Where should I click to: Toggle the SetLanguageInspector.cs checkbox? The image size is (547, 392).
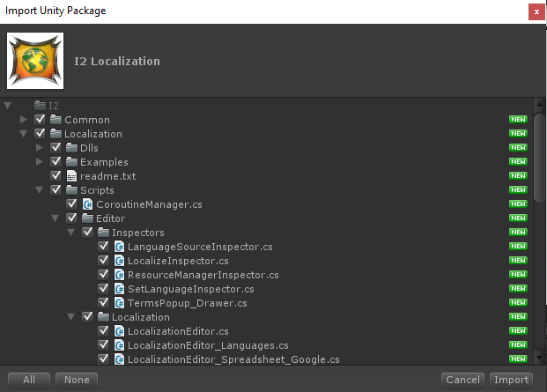pyautogui.click(x=104, y=289)
